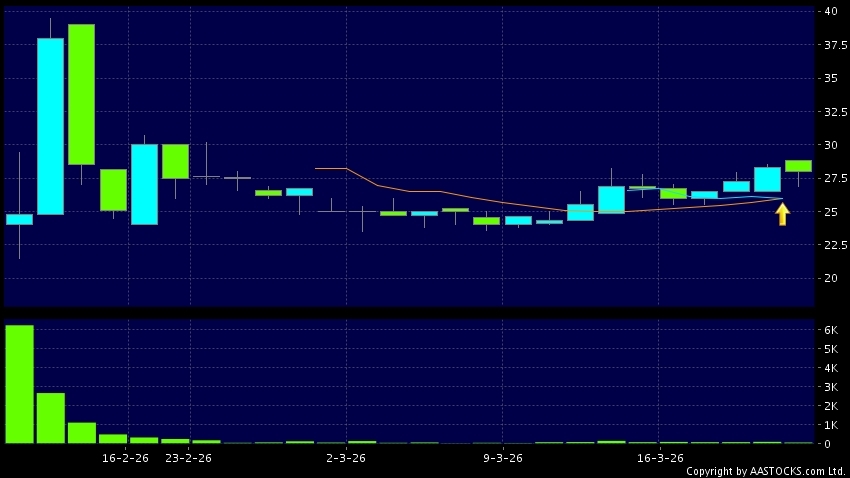Click the yellow up arrow signal marker

point(782,213)
